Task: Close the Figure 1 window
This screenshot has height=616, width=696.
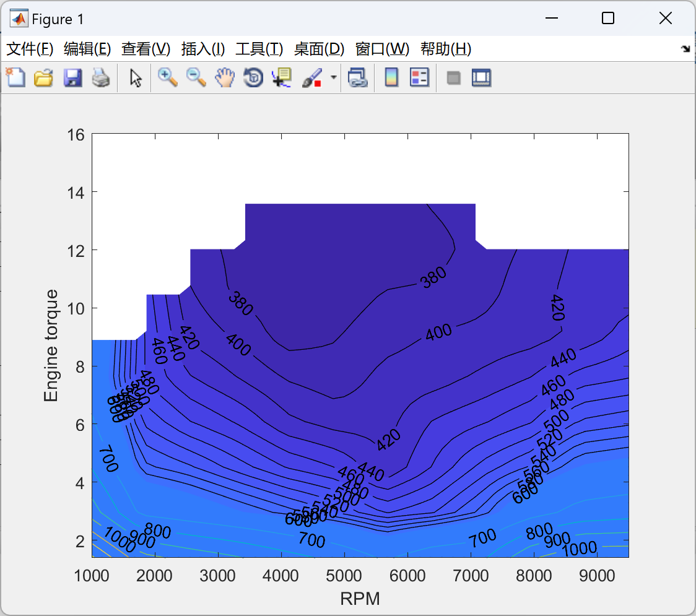Action: (666, 18)
